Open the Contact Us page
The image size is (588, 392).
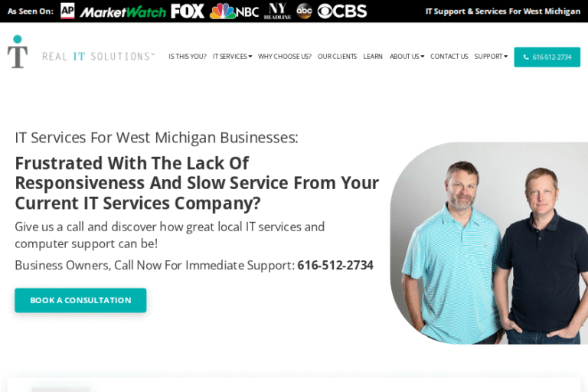click(x=449, y=56)
